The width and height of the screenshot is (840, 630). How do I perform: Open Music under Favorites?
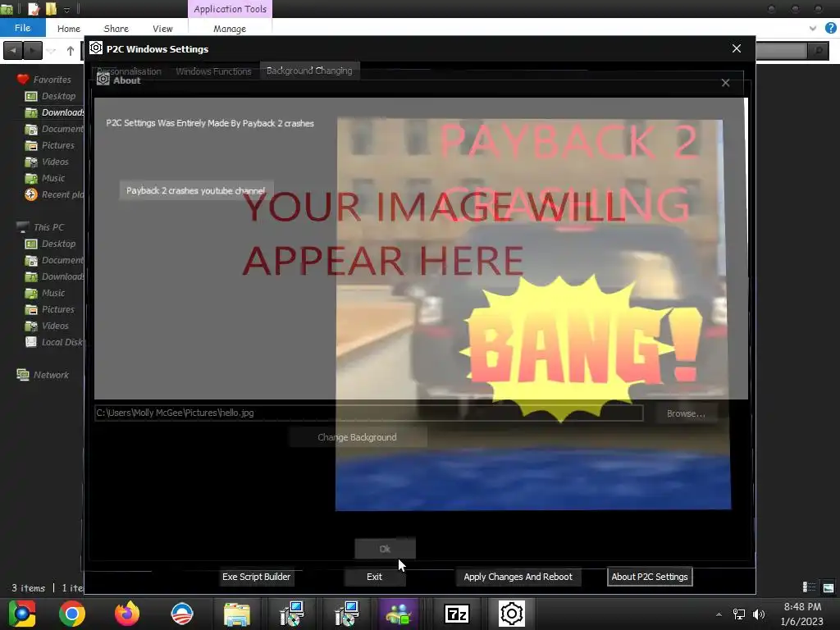pyautogui.click(x=47, y=178)
